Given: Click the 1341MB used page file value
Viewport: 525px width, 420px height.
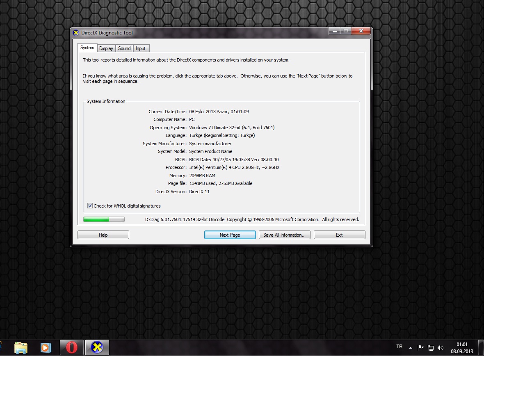Looking at the screenshot, I should tap(221, 183).
